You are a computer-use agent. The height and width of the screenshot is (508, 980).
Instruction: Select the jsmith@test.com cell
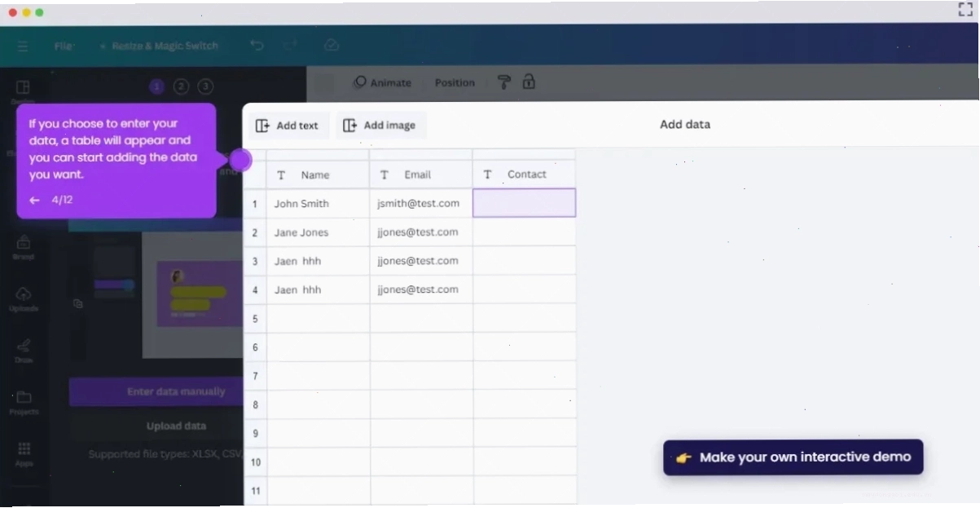421,203
